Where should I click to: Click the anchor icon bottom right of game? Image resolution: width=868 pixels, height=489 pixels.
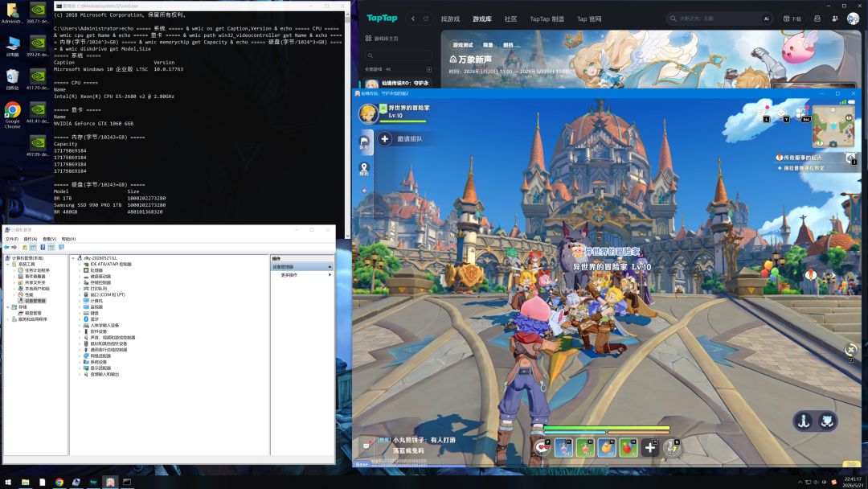[x=804, y=421]
